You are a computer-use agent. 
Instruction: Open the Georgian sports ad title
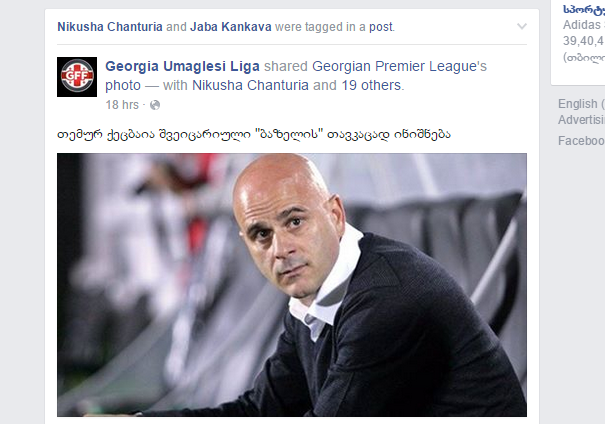point(584,10)
